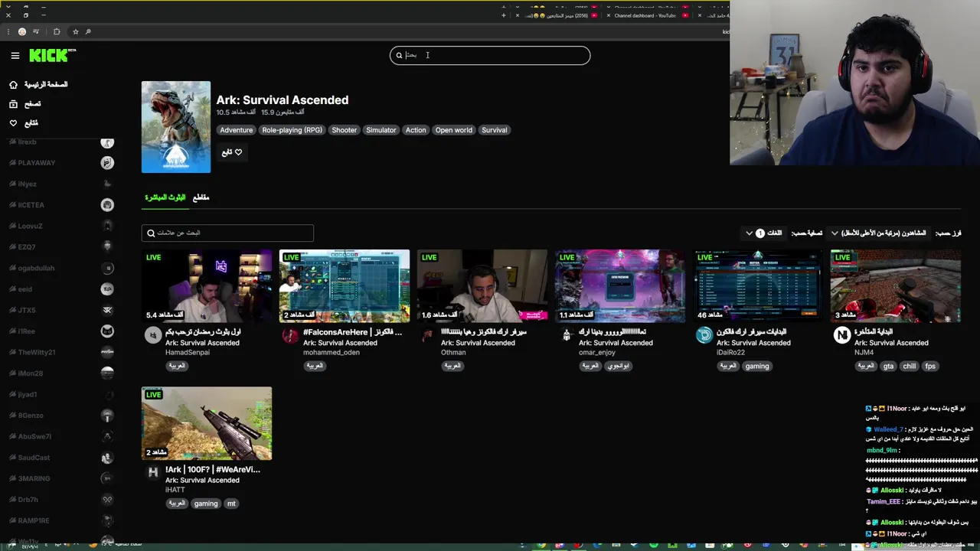Switch to live streams tab
This screenshot has width=980, height=551.
pos(165,197)
